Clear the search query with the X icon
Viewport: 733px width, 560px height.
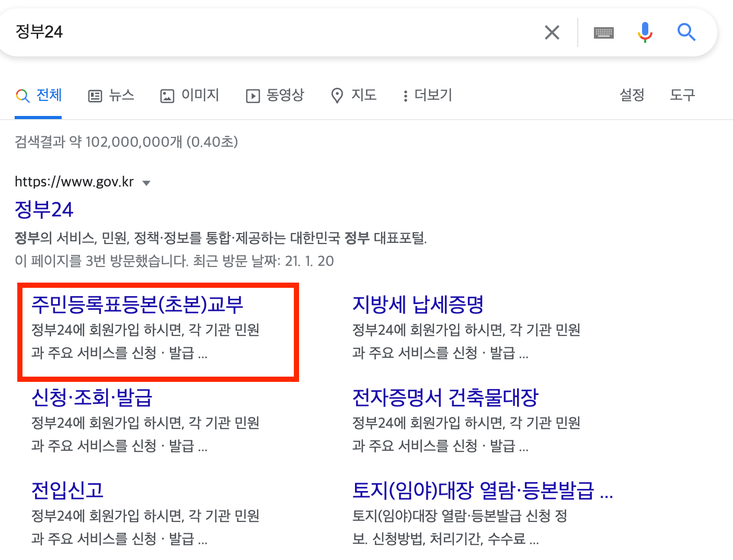pos(552,32)
